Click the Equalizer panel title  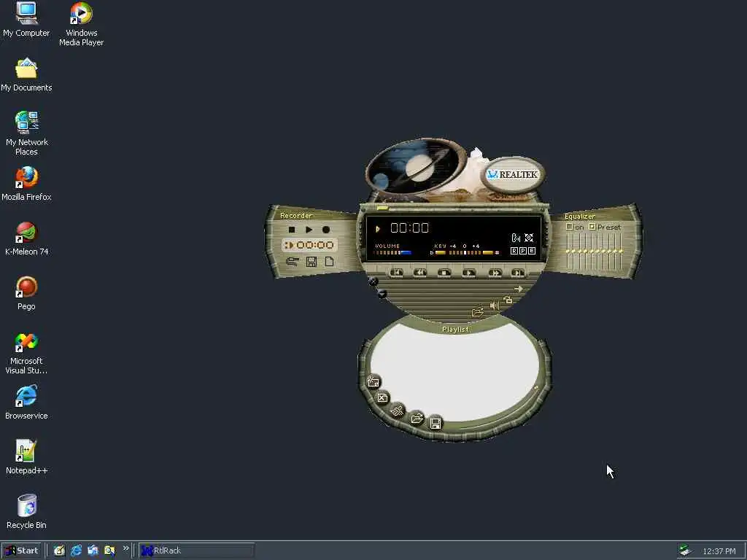tap(580, 216)
